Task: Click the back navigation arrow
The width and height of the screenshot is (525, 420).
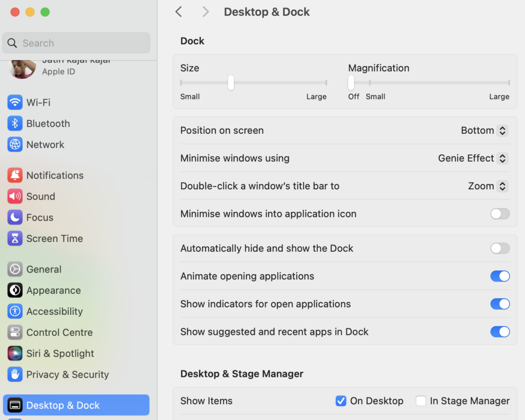Action: pyautogui.click(x=178, y=12)
